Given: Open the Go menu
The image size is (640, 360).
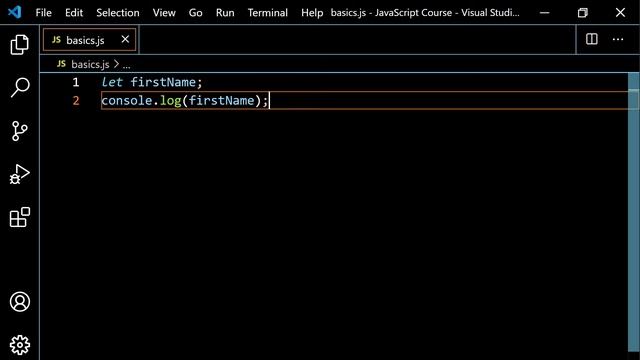Looking at the screenshot, I should (x=196, y=13).
